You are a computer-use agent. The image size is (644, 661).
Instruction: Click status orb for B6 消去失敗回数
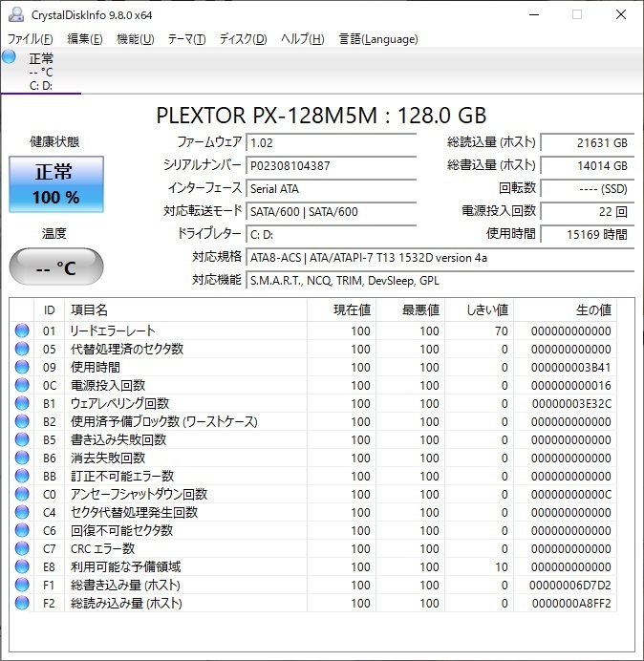[x=22, y=458]
